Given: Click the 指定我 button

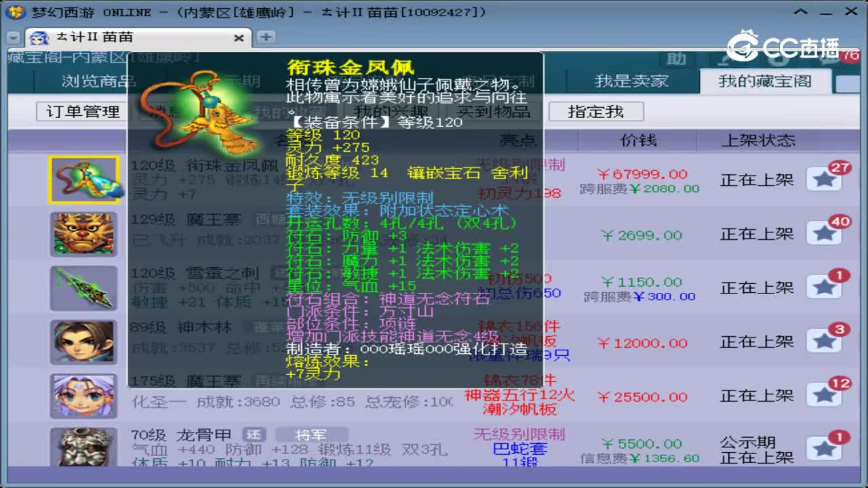Looking at the screenshot, I should click(596, 112).
